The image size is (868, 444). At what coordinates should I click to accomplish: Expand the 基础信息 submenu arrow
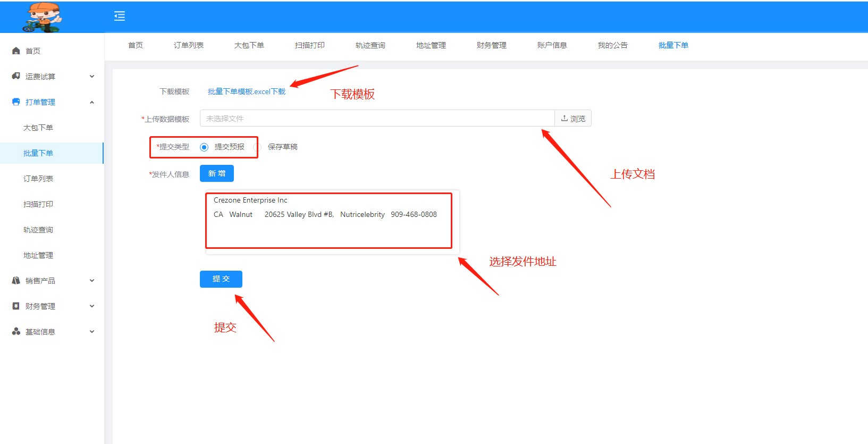[x=92, y=332]
